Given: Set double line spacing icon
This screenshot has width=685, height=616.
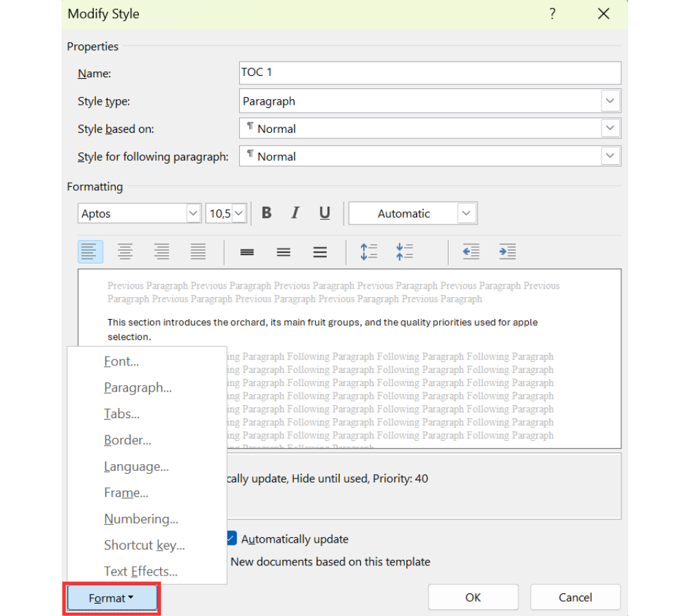Looking at the screenshot, I should tap(320, 252).
